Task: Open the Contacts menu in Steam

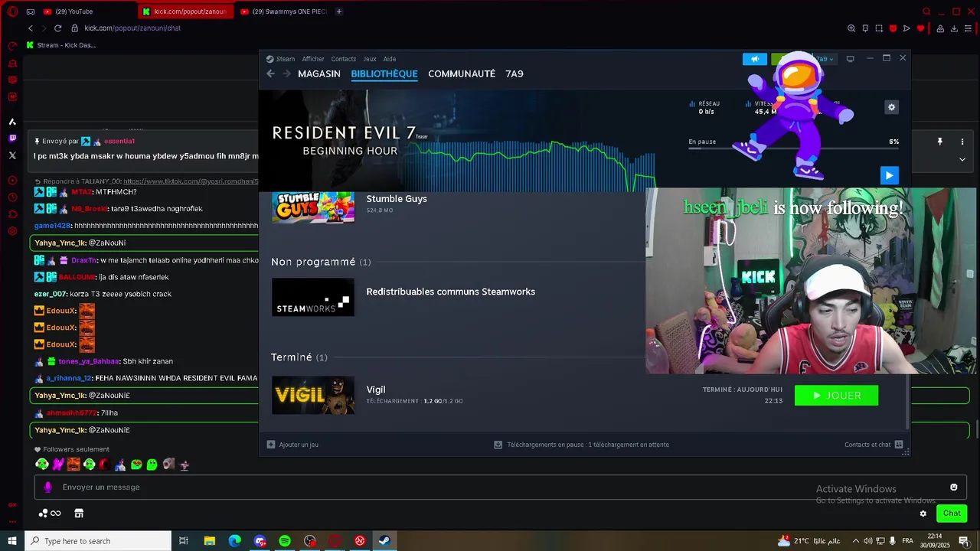Action: [x=343, y=59]
